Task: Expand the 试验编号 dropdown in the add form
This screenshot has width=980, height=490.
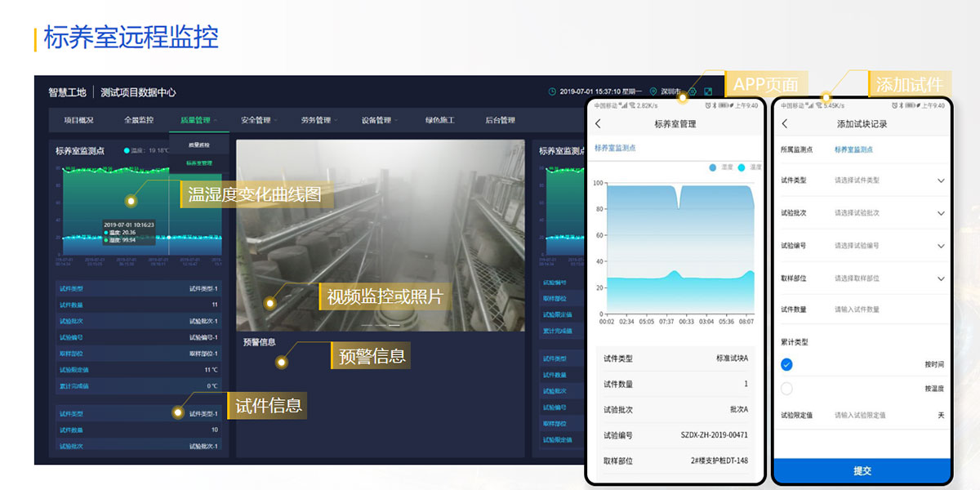Action: click(x=941, y=246)
